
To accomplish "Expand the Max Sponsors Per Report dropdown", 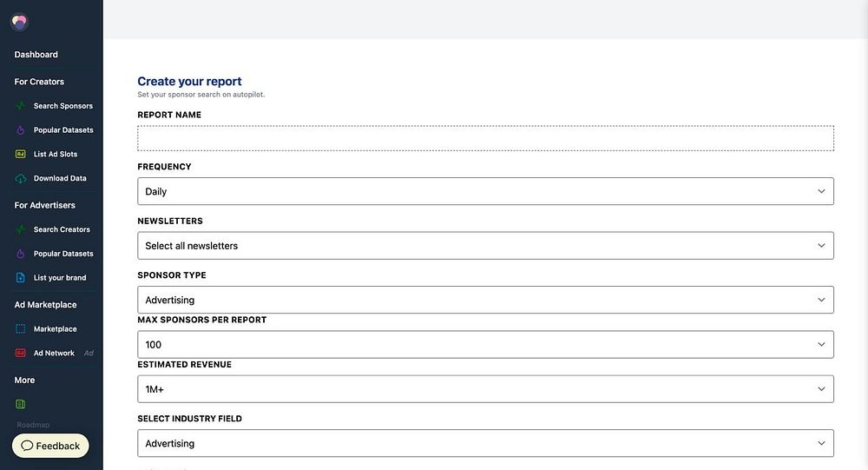I will 485,345.
